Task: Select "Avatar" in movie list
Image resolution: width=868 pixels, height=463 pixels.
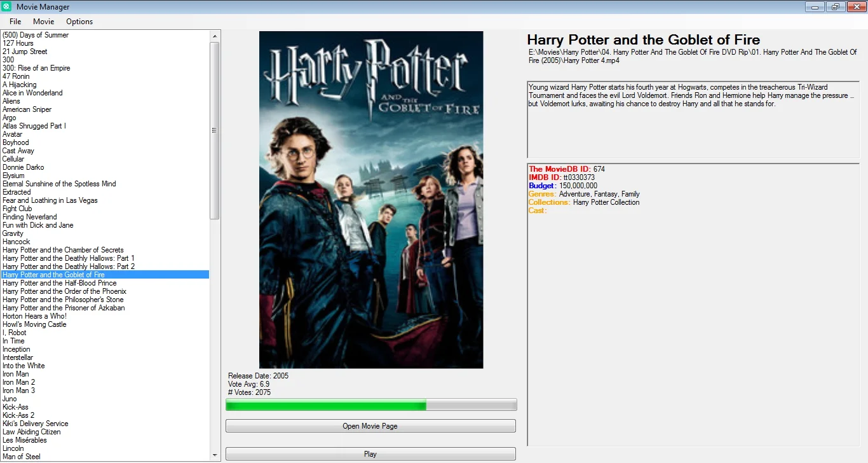Action: coord(105,134)
